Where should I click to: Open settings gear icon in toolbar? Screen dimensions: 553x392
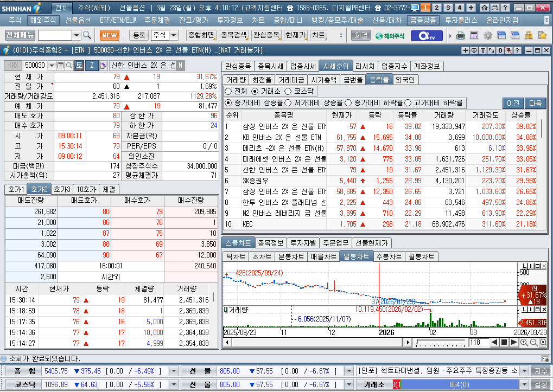coord(488,35)
